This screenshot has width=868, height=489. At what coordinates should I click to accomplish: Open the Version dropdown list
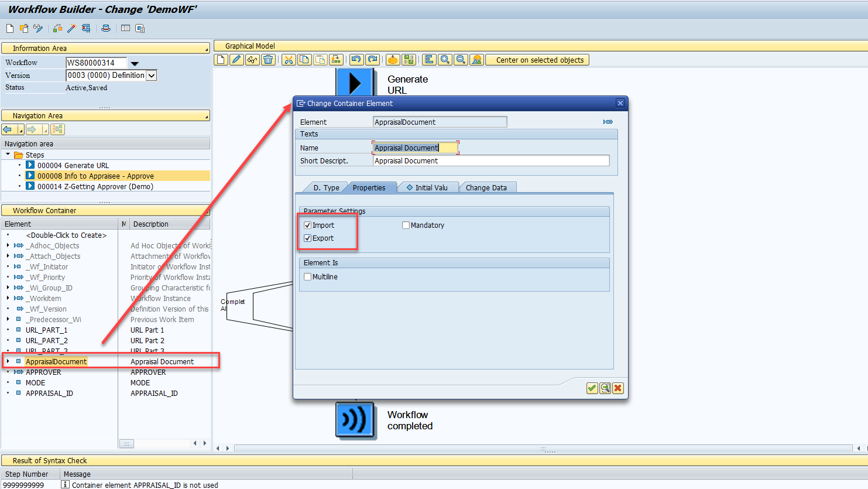pos(151,76)
